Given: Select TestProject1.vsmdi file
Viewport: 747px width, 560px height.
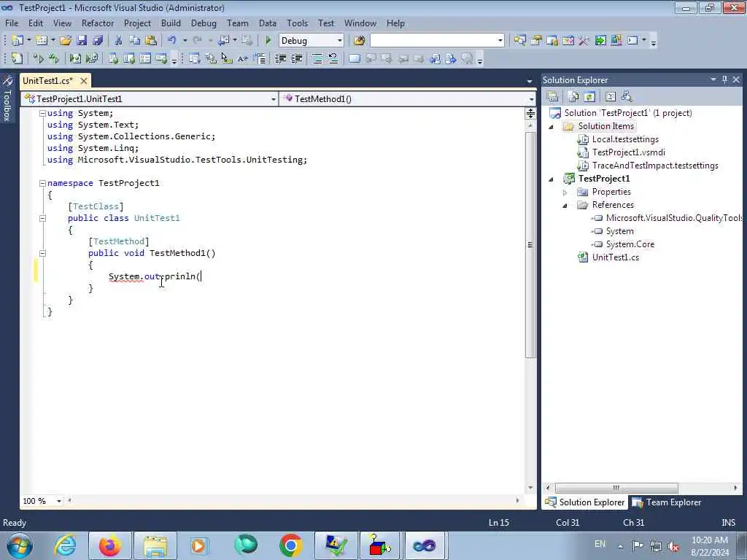Looking at the screenshot, I should point(628,152).
